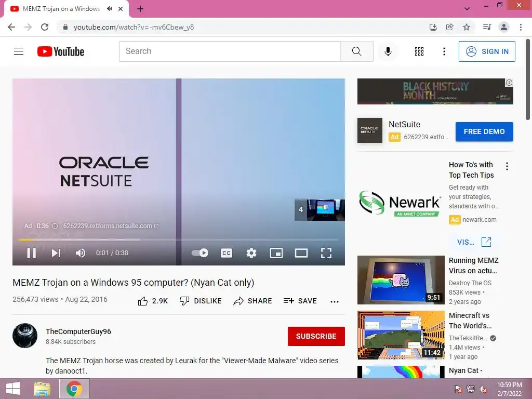Open File Explorer from the taskbar

tap(42, 389)
